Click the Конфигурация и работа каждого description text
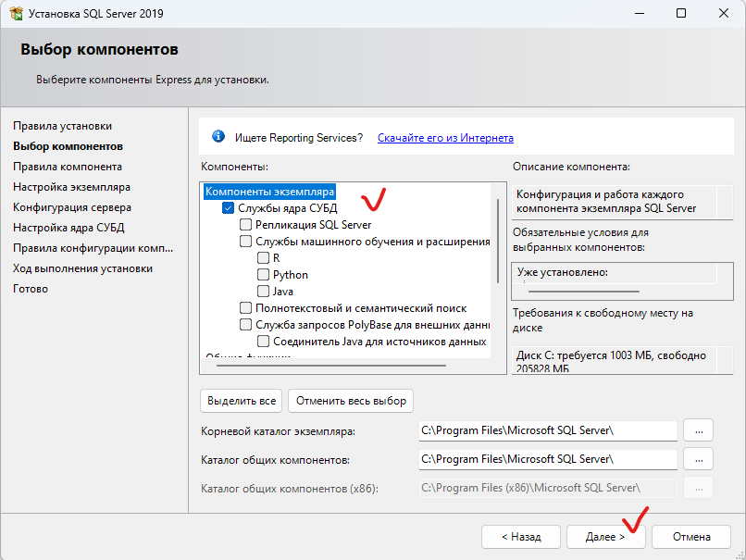This screenshot has height=560, width=746. [x=606, y=201]
